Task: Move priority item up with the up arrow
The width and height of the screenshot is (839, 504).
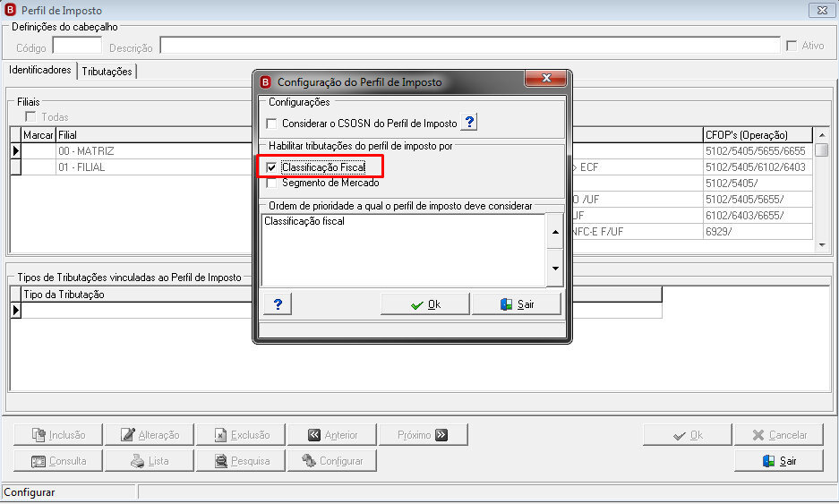Action: (x=555, y=232)
